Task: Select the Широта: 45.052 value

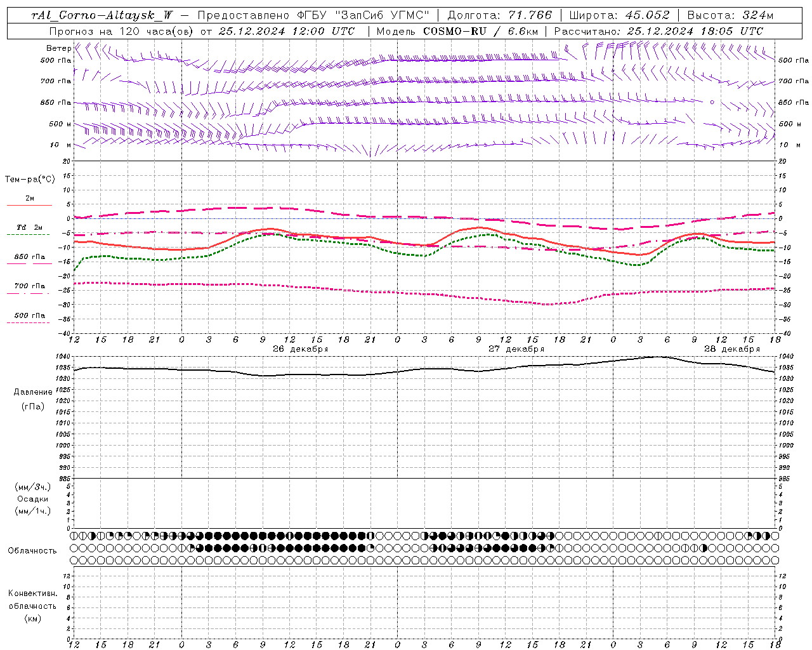Action: pos(620,16)
